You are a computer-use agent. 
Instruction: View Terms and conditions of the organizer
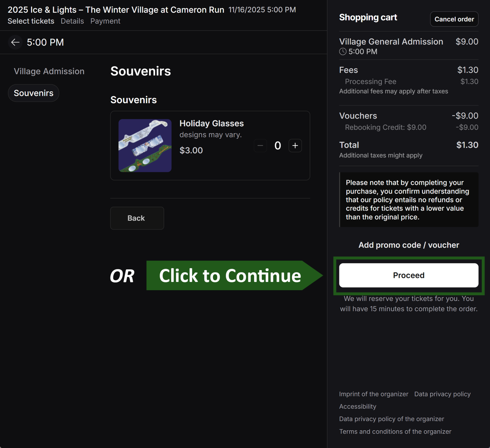coord(395,432)
